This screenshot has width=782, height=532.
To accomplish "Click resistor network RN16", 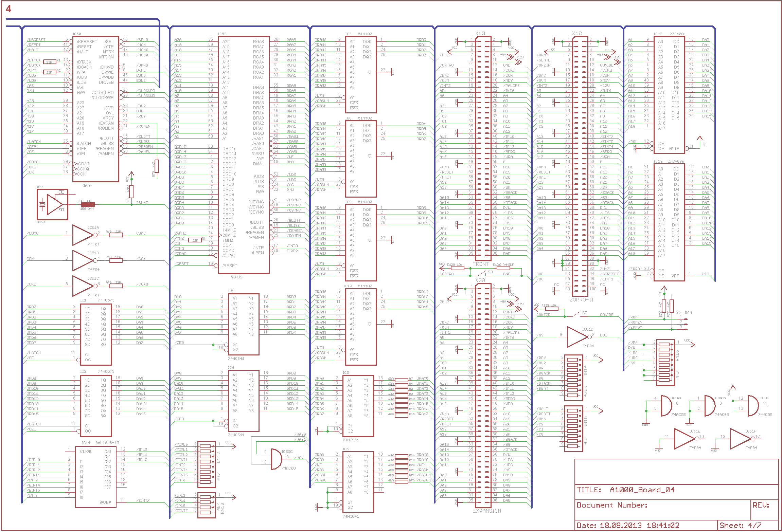I will [x=665, y=363].
